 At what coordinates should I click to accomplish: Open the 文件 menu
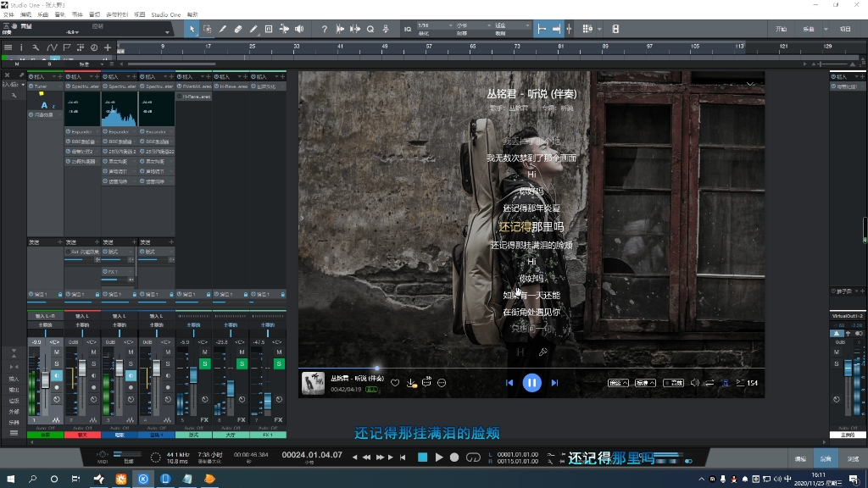click(10, 14)
